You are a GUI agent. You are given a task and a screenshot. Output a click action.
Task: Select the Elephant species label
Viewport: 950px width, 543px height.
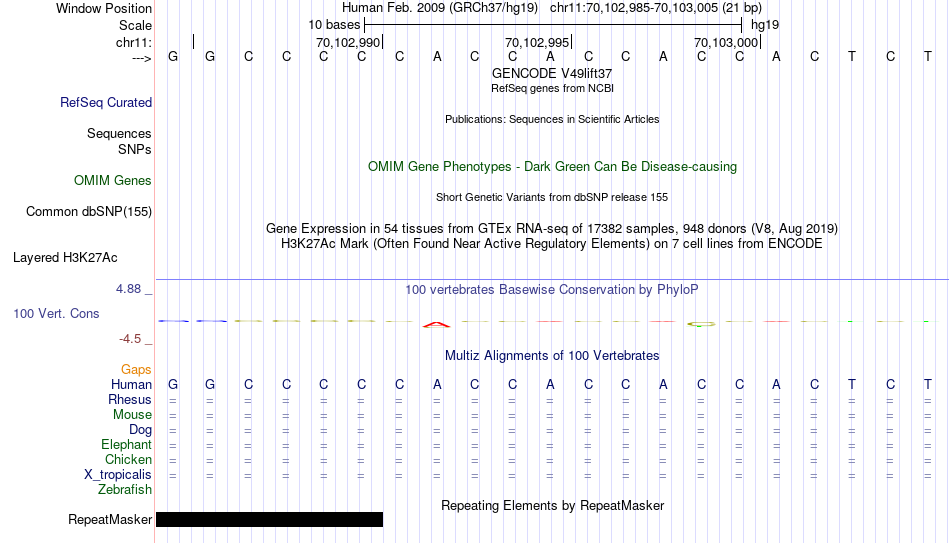coord(127,445)
